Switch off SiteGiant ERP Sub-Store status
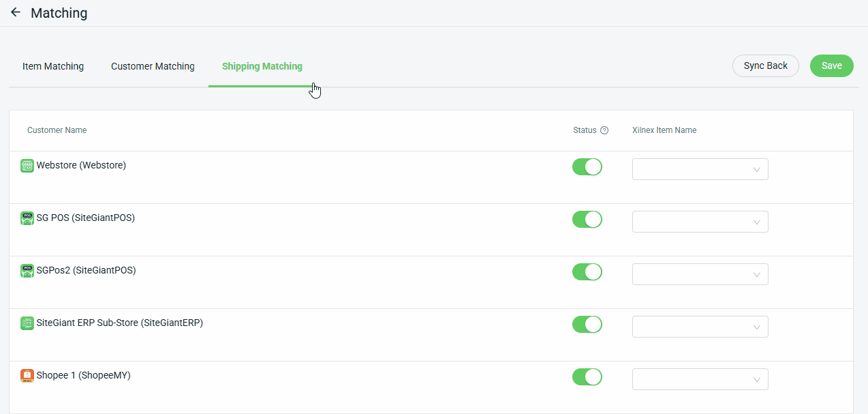The width and height of the screenshot is (868, 414). [587, 325]
